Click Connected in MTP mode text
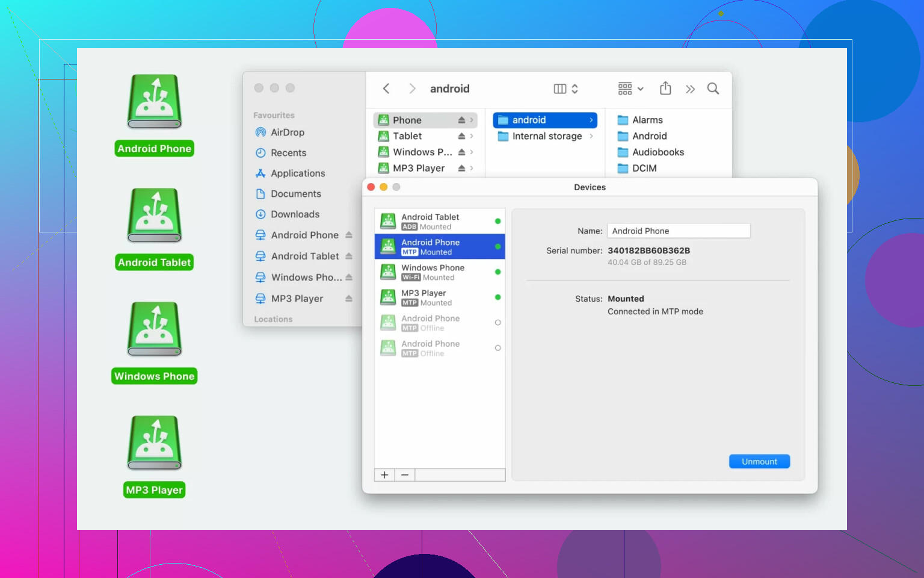 [x=655, y=312]
